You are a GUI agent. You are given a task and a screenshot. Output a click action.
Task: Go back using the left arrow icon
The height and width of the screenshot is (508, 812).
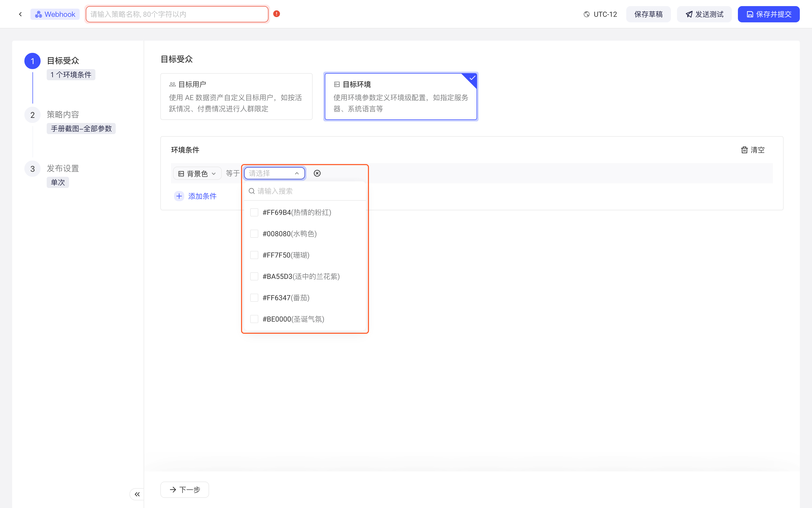[x=21, y=14]
